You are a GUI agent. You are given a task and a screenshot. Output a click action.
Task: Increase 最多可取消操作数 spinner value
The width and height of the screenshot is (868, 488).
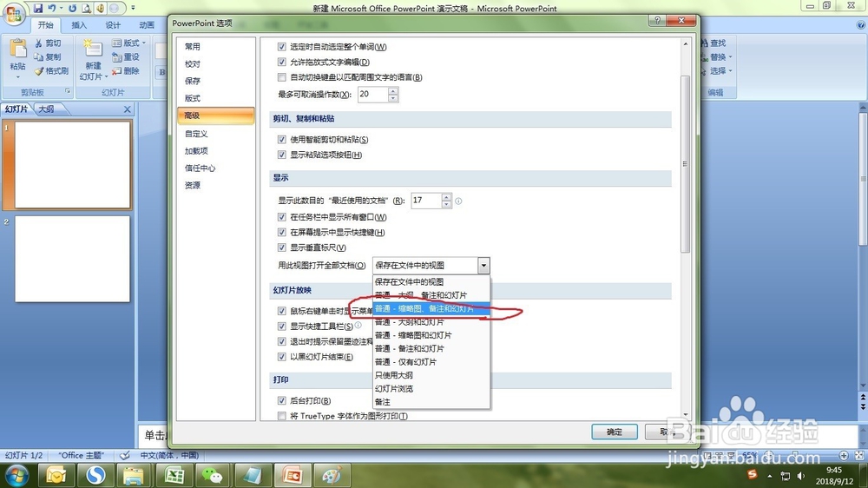click(393, 91)
